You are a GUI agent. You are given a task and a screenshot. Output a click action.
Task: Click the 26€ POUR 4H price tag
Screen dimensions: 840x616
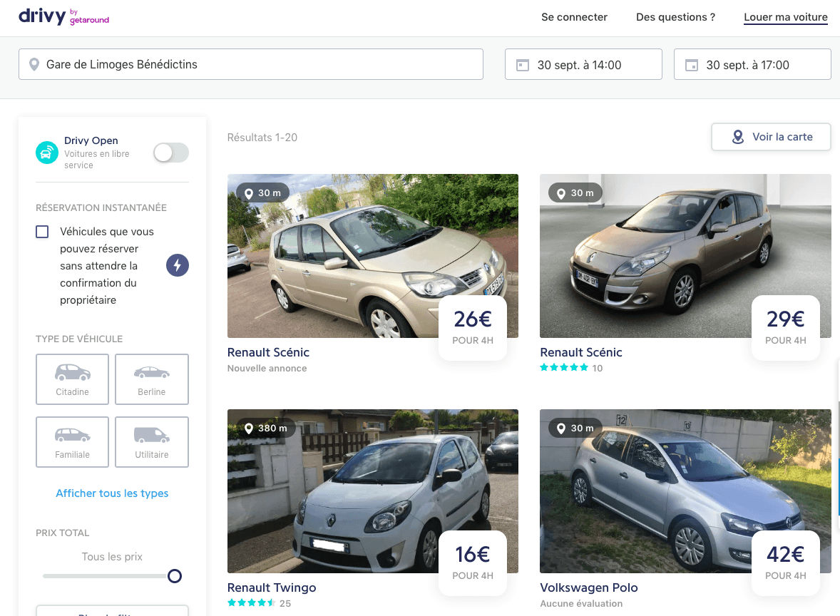473,327
